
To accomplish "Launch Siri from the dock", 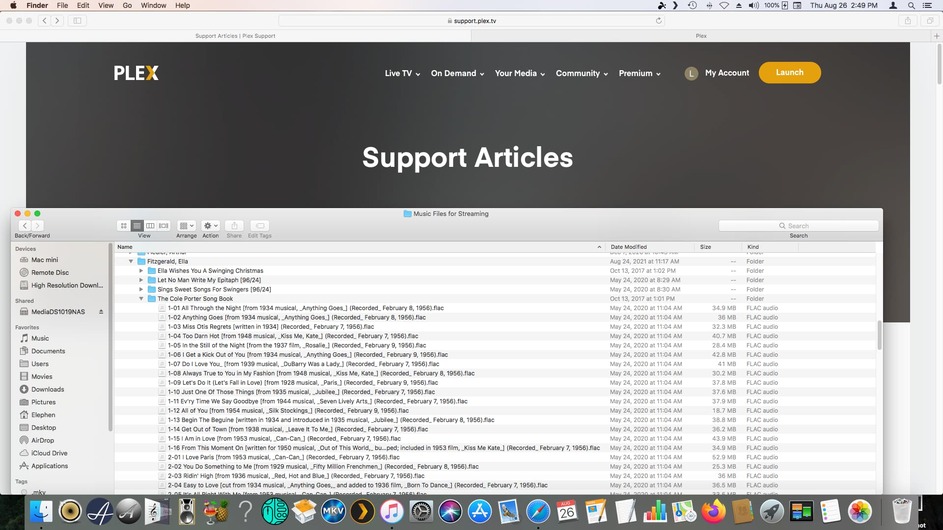I will tap(450, 512).
